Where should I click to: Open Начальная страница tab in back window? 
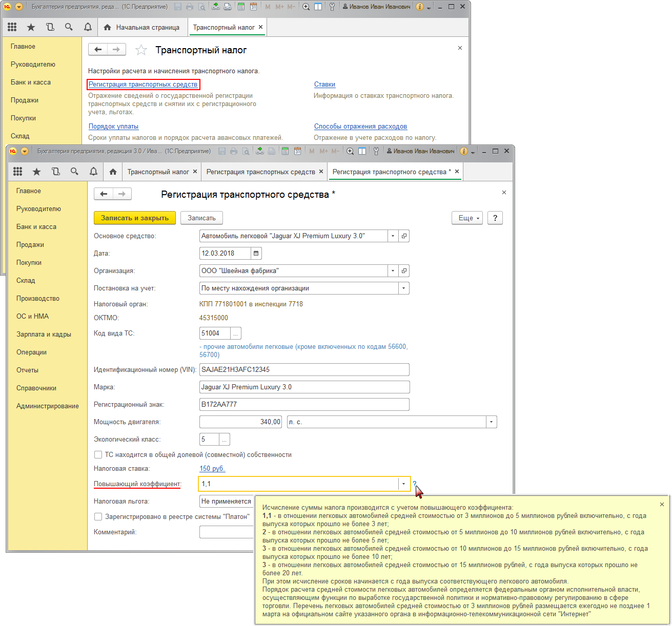[141, 27]
